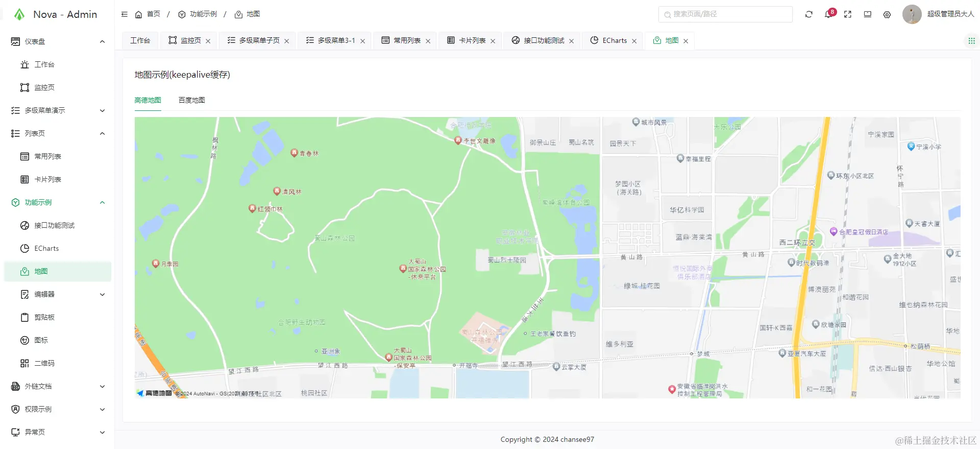Close the 多级菜单子页 tab
This screenshot has width=980, height=449.
tap(287, 41)
